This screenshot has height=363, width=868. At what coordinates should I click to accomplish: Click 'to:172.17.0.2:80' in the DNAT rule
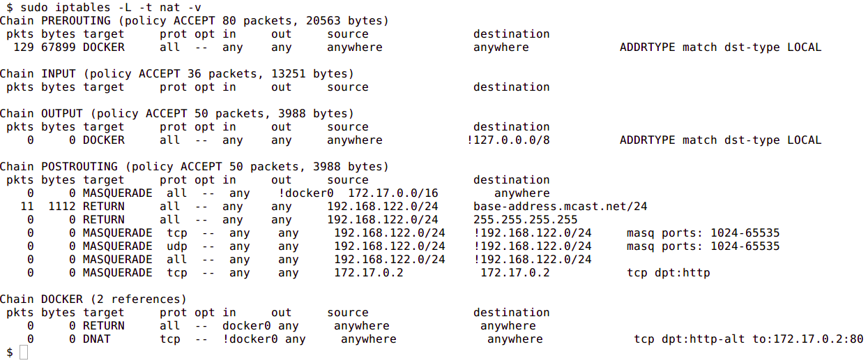click(x=807, y=339)
